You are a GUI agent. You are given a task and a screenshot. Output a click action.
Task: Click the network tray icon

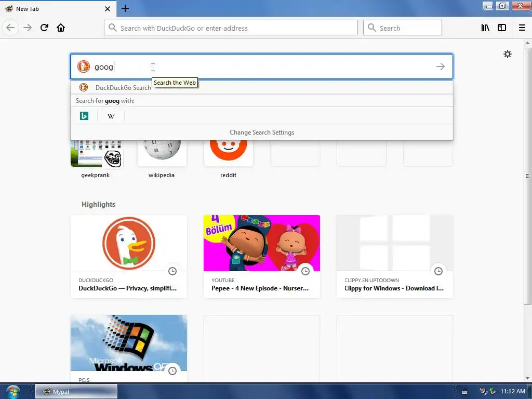493,392
